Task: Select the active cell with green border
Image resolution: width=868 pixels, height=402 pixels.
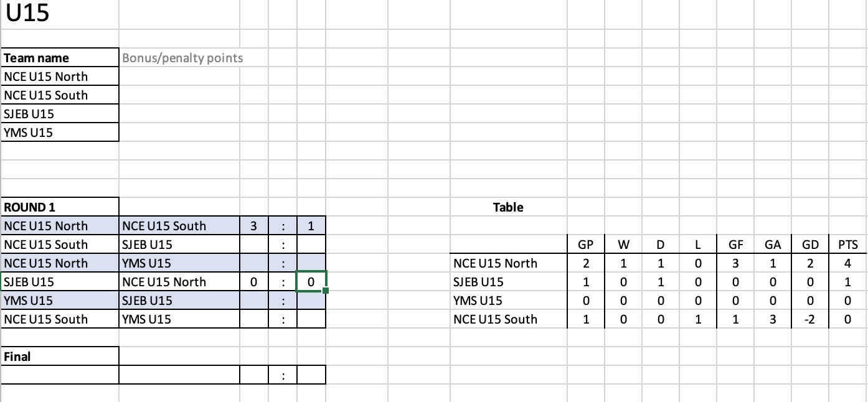Action: point(311,282)
